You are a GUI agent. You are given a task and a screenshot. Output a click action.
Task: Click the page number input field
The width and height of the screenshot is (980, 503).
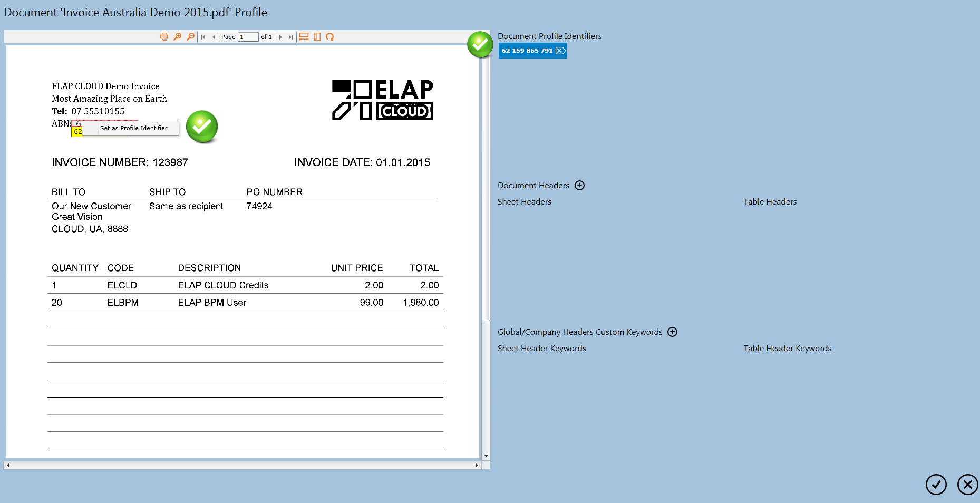coord(248,37)
